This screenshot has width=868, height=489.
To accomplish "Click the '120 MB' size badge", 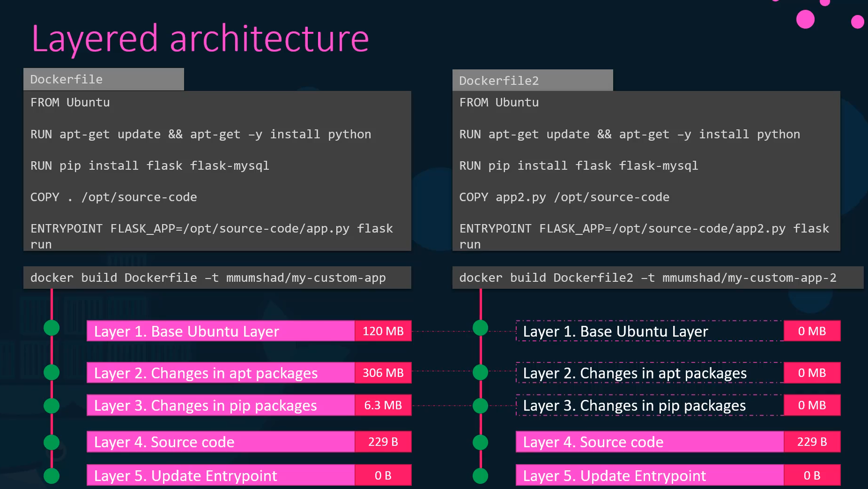I will coord(383,331).
